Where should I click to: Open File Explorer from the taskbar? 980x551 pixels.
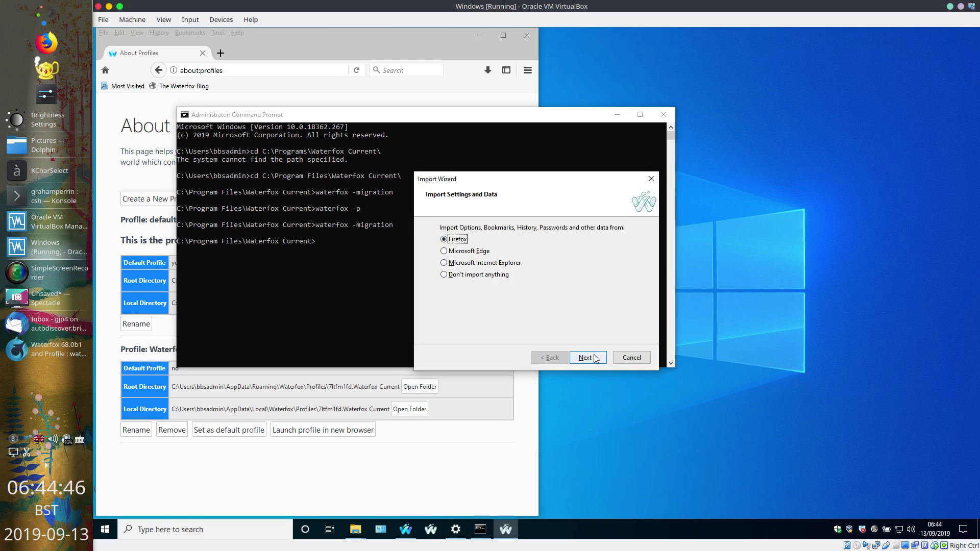pyautogui.click(x=355, y=529)
